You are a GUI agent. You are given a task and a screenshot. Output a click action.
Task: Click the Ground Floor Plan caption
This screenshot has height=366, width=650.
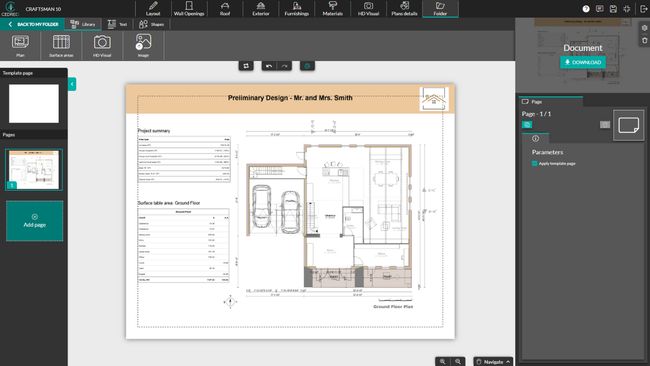(x=393, y=307)
